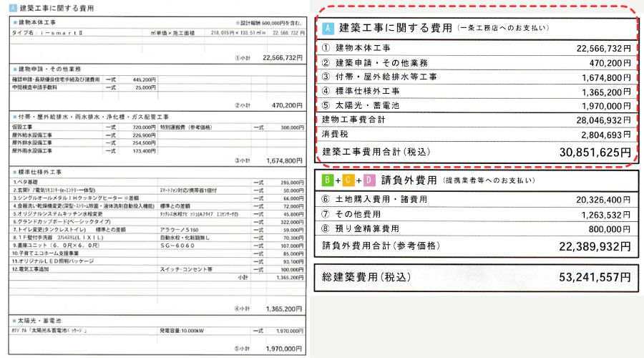Click 標準仕様外工事 in the right summary
644x358 pixels.
pos(368,91)
